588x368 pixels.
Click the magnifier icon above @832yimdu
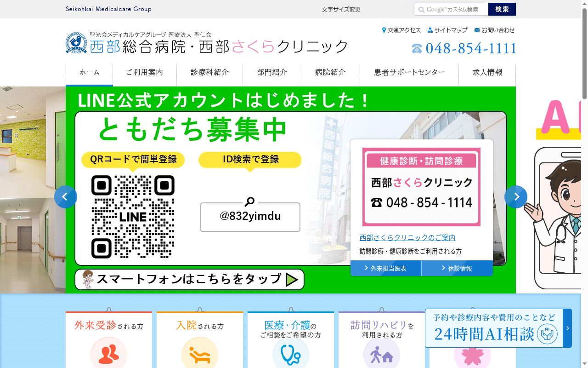(x=249, y=201)
